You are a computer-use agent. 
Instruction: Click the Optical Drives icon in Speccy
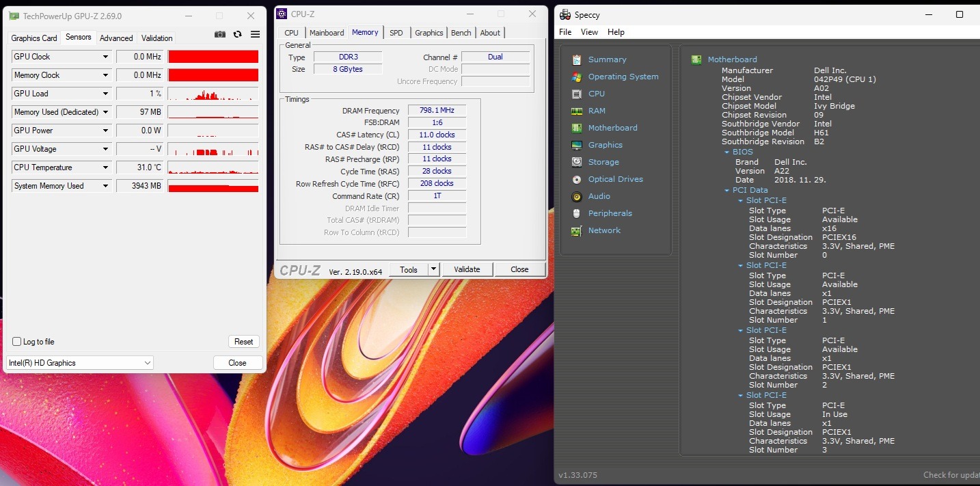point(577,179)
